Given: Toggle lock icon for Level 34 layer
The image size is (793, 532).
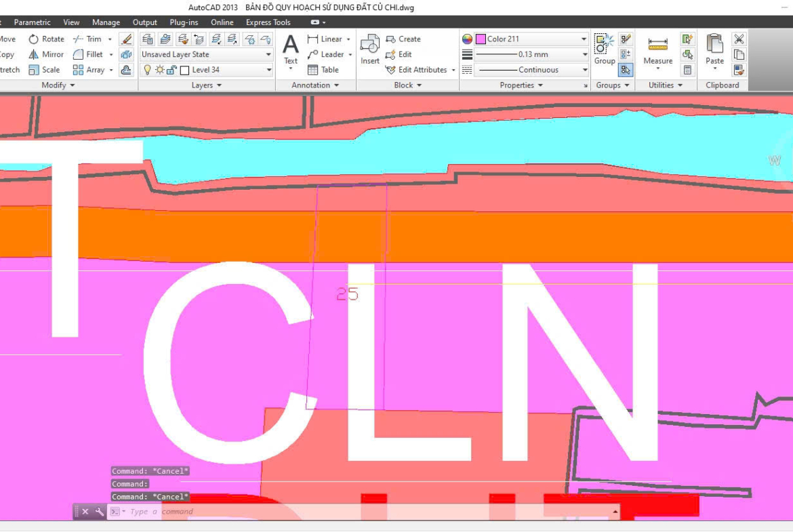Looking at the screenshot, I should coord(171,70).
